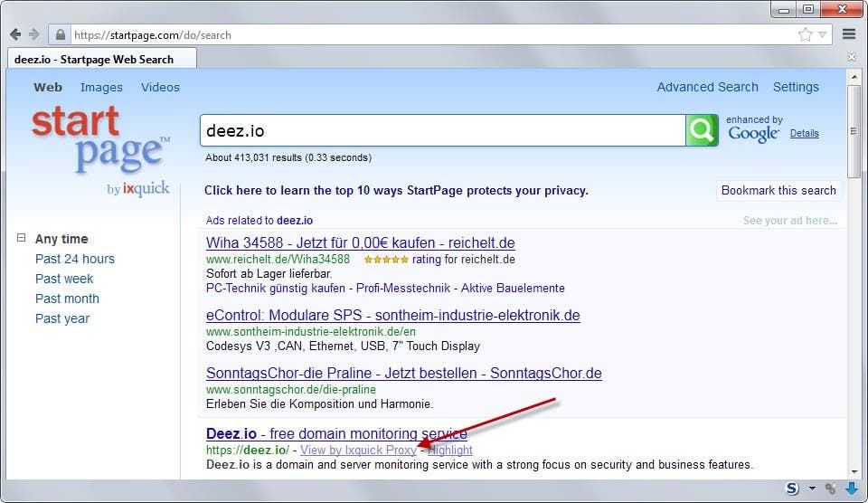Open eControl: Modulare SPS ad

pos(393,315)
